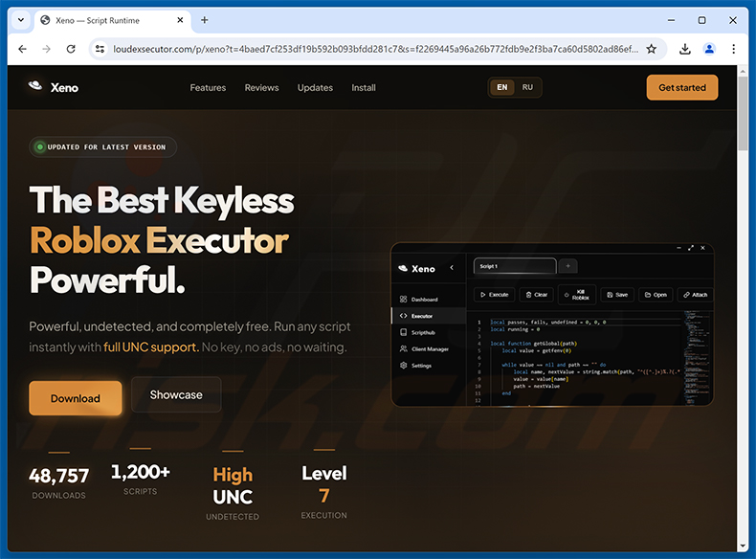
Task: Click Attach button in preview
Action: [695, 295]
